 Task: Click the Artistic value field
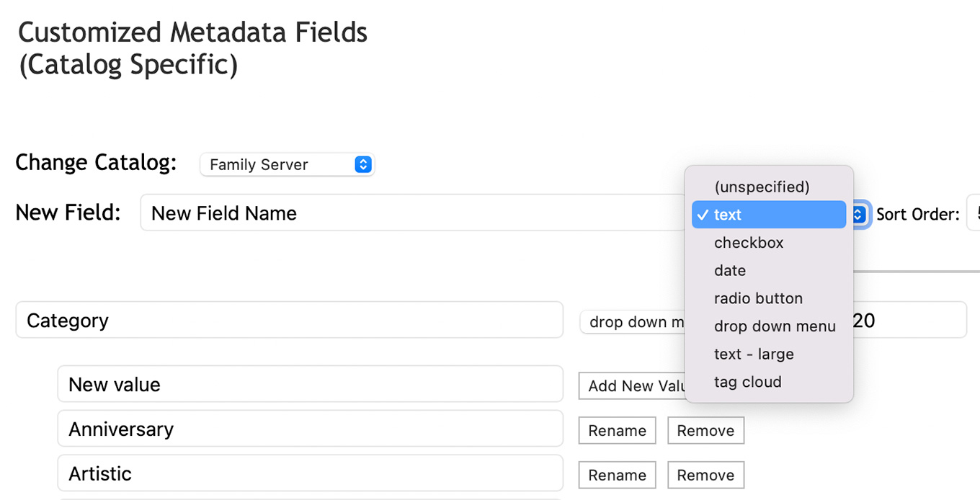(x=310, y=473)
